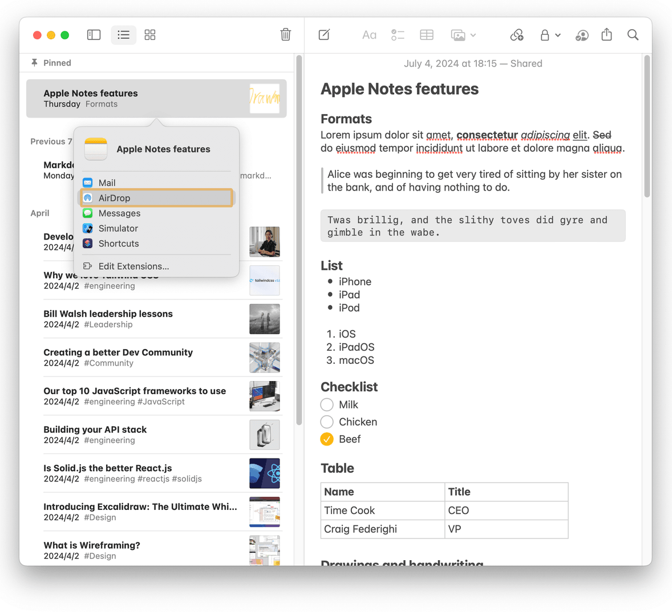Select Messages in the share menu
Screen dimensions: 672x616
tap(119, 213)
